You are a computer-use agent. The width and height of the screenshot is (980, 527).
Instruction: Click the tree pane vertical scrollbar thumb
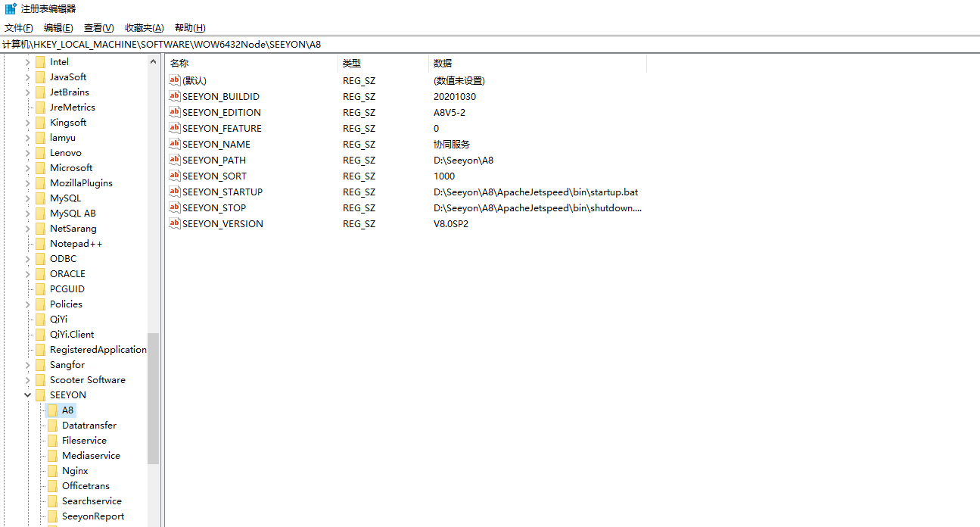coord(154,398)
